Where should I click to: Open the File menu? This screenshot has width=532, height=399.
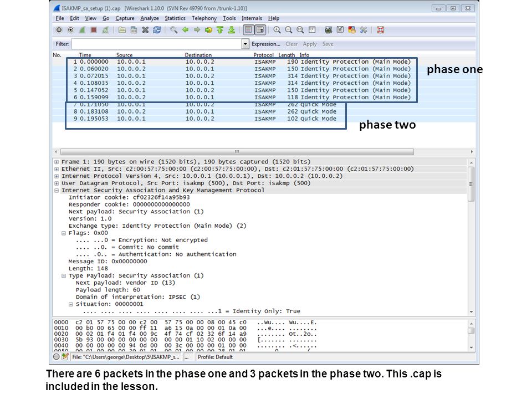[60, 18]
